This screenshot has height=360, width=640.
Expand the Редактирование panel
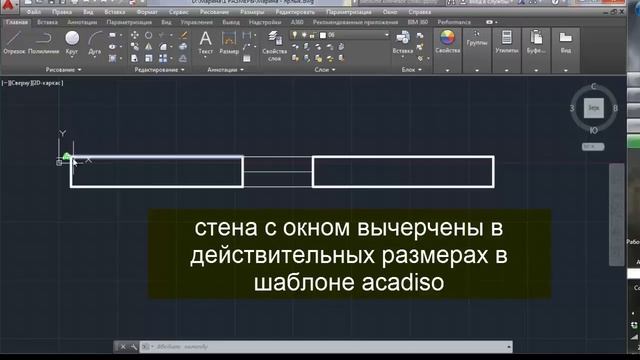pyautogui.click(x=160, y=70)
